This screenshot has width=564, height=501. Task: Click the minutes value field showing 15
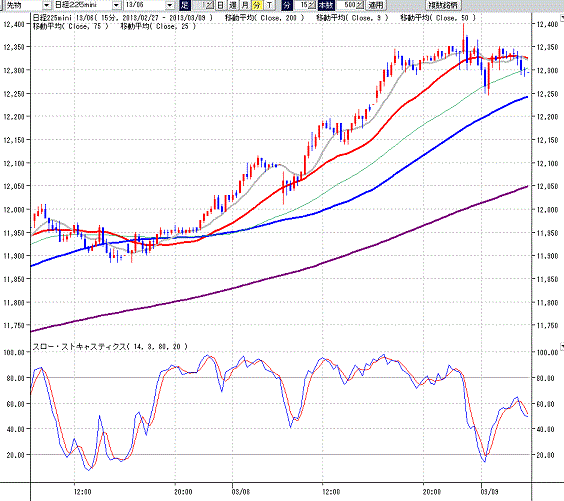point(302,5)
